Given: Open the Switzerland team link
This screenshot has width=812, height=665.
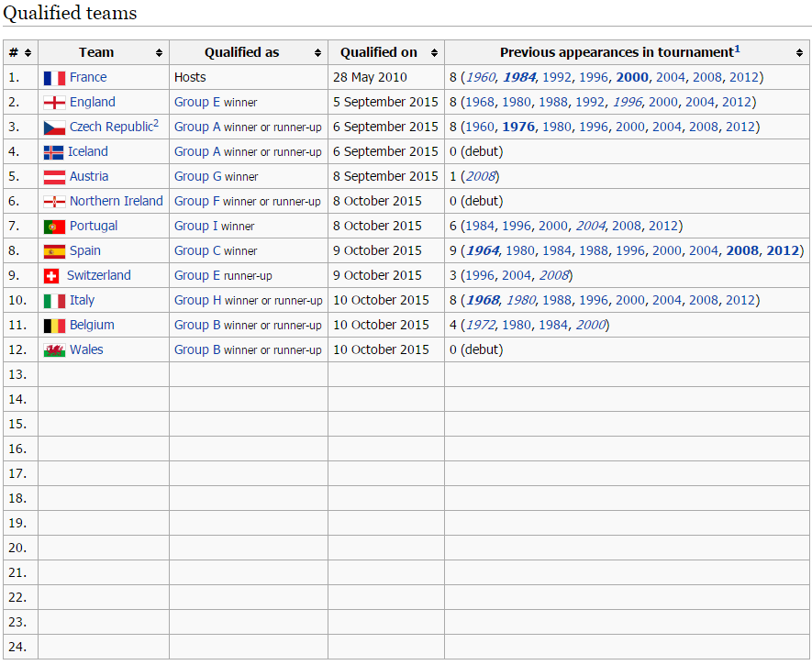Looking at the screenshot, I should tap(98, 275).
